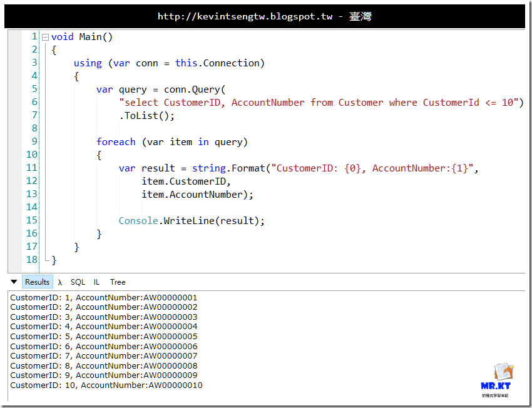532x408 pixels.
Task: Click line number 11 in gutter
Action: pos(31,168)
